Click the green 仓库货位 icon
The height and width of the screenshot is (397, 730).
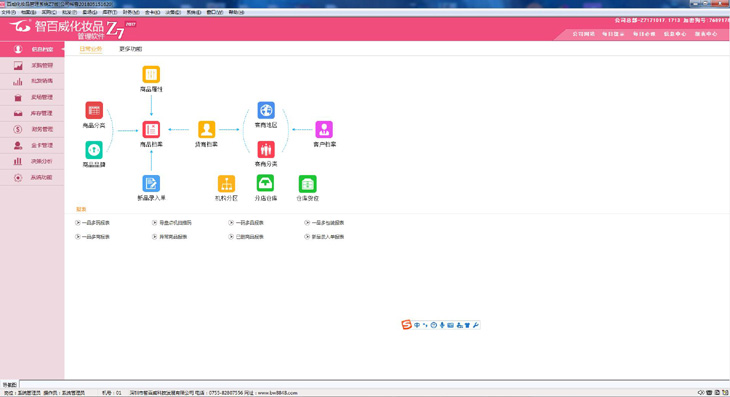click(x=307, y=184)
